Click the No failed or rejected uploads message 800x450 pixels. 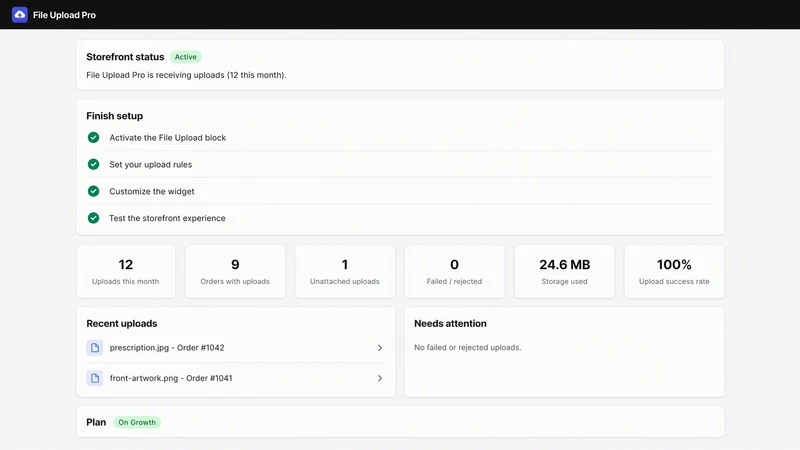click(x=467, y=347)
